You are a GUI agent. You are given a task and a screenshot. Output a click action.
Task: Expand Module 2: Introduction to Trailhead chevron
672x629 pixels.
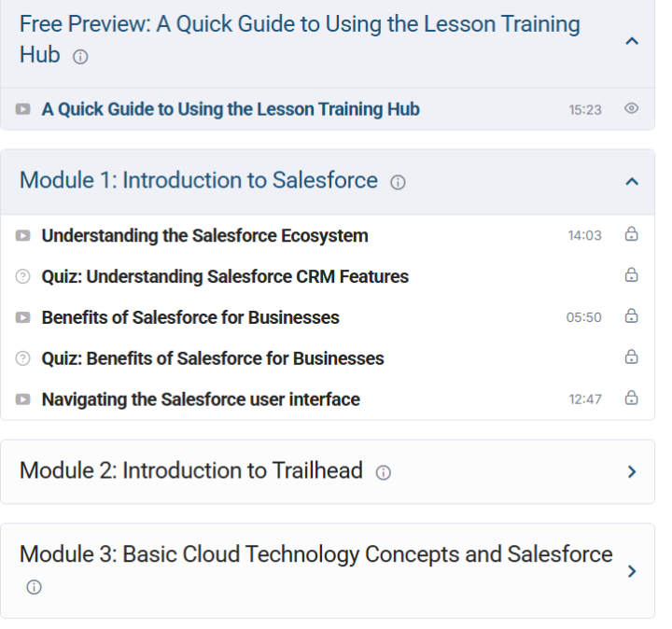click(632, 472)
